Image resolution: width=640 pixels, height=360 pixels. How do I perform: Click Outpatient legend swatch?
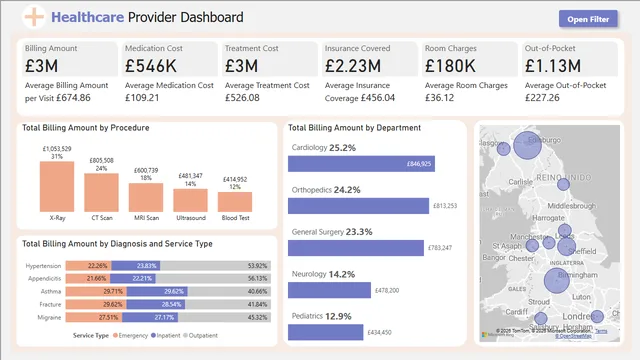pyautogui.click(x=185, y=335)
